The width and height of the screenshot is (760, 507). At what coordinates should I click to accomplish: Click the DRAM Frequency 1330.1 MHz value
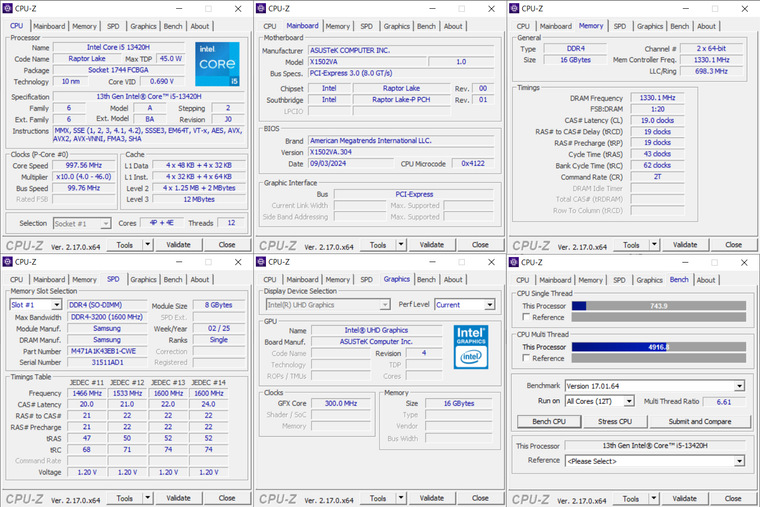click(x=657, y=97)
